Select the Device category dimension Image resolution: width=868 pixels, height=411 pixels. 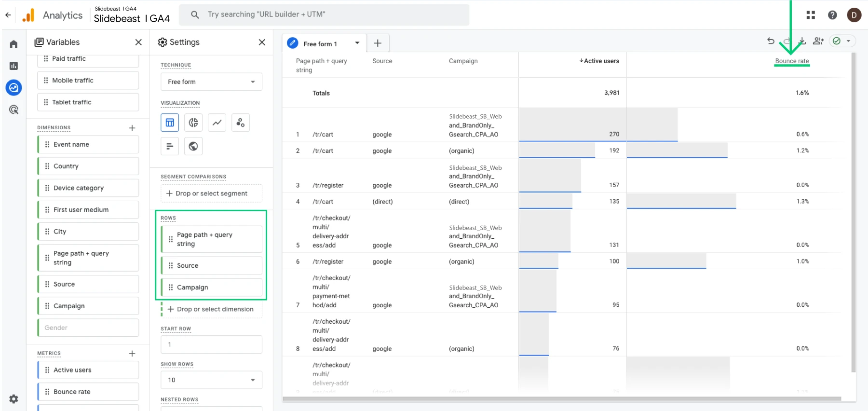[x=88, y=188]
